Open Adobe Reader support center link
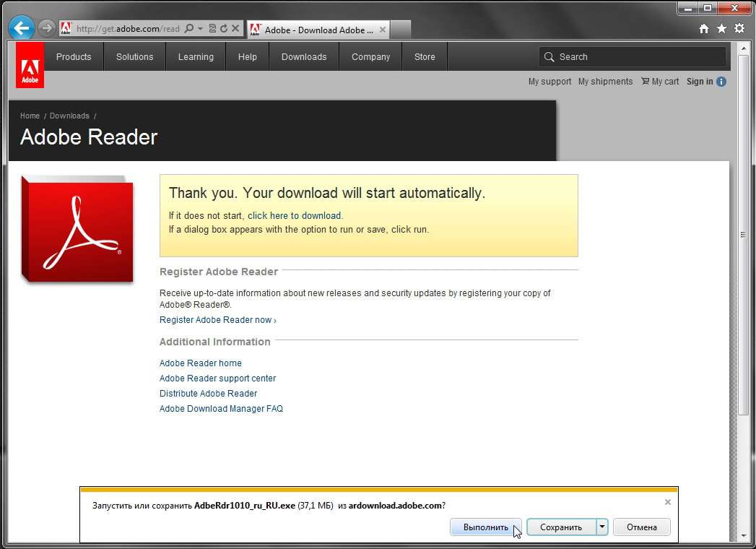The image size is (756, 549). click(x=217, y=379)
